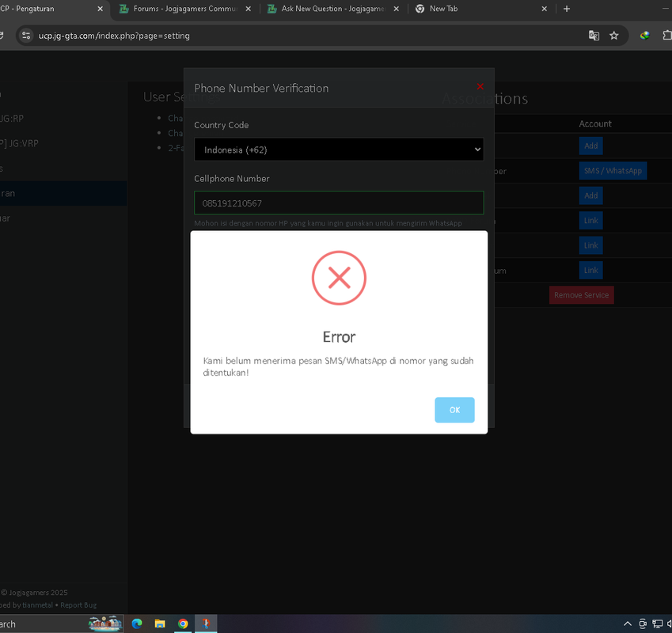
Task: Open Microsoft Edge from the taskbar
Action: pyautogui.click(x=137, y=624)
